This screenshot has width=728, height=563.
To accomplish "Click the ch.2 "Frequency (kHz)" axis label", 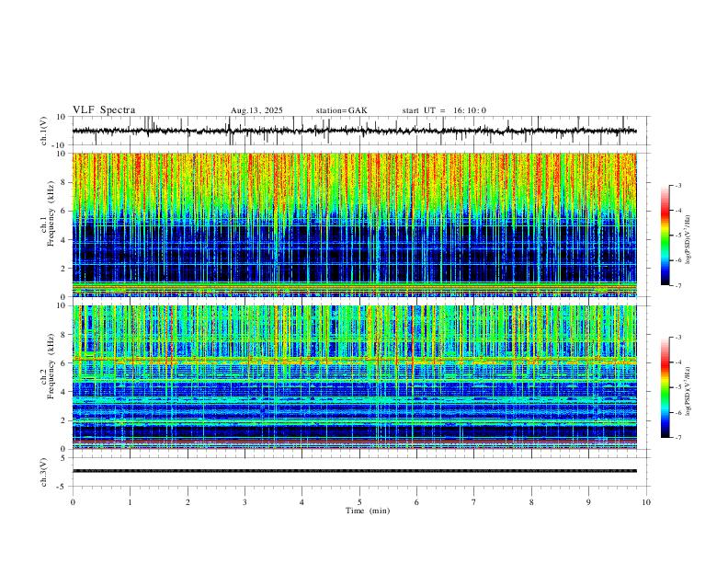I will pyautogui.click(x=51, y=366).
